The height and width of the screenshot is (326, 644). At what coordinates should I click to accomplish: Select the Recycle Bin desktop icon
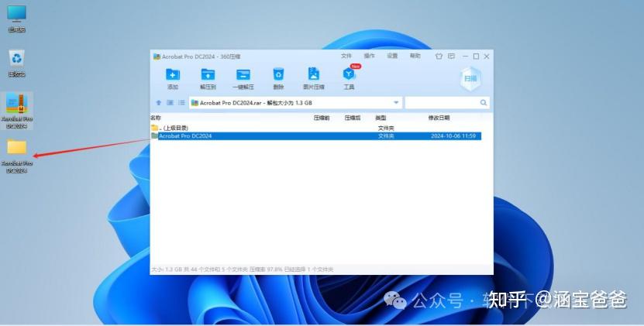pos(17,63)
